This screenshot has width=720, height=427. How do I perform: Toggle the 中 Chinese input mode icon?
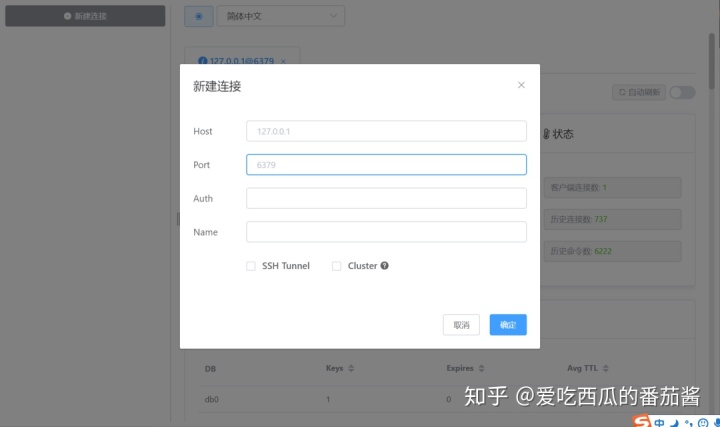click(x=659, y=422)
